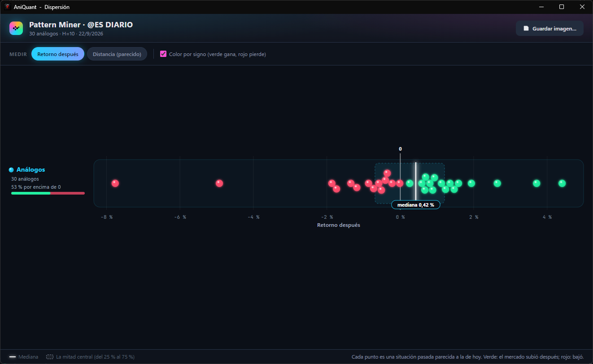Click the '-4 %' axis label
This screenshot has width=593, height=364.
253,217
